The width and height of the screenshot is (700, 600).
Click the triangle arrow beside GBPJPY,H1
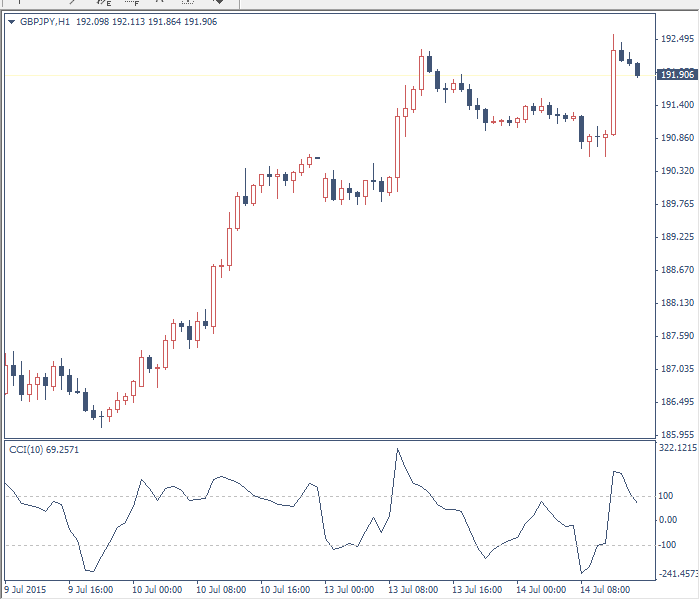click(11, 21)
